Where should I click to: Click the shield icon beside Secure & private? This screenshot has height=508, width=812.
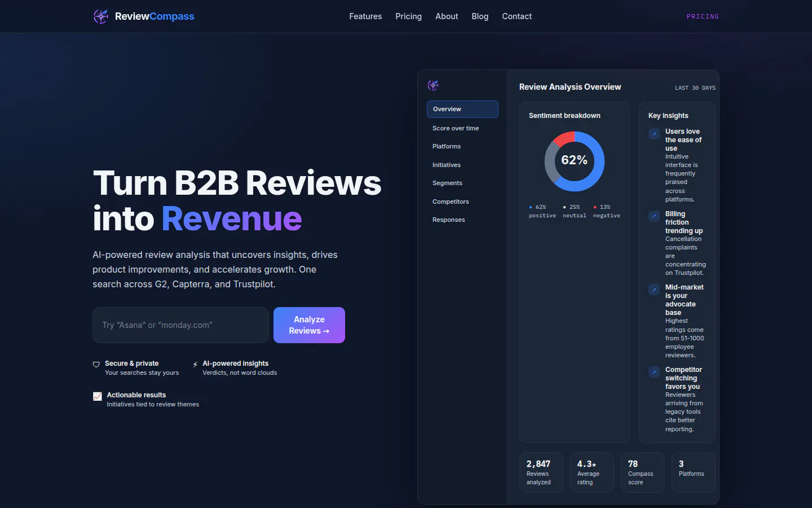96,365
